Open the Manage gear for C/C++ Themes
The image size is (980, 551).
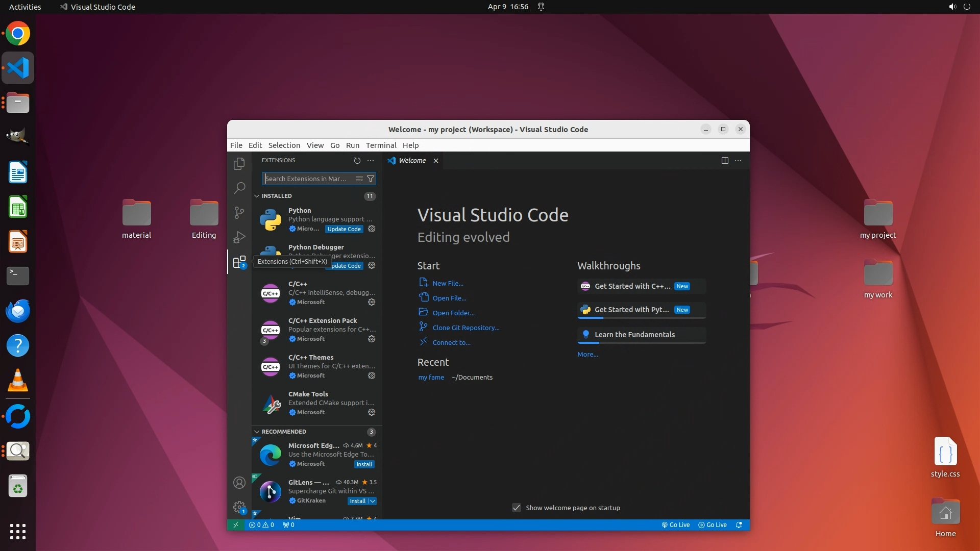coord(372,375)
